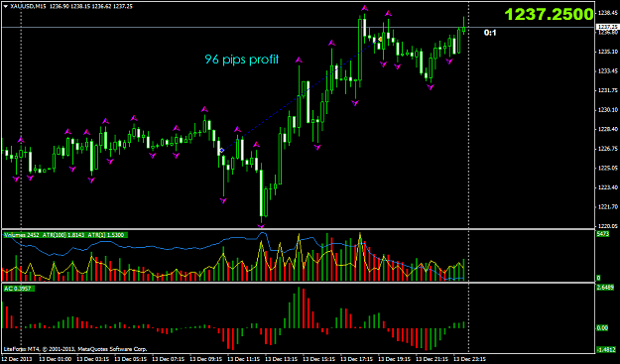Click the 2.6489 AC scale maximum
This screenshot has height=364, width=620.
[x=605, y=288]
